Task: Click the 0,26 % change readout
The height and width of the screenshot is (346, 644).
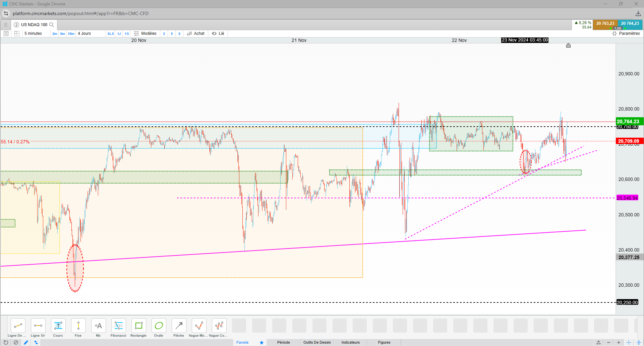Action: [x=583, y=23]
